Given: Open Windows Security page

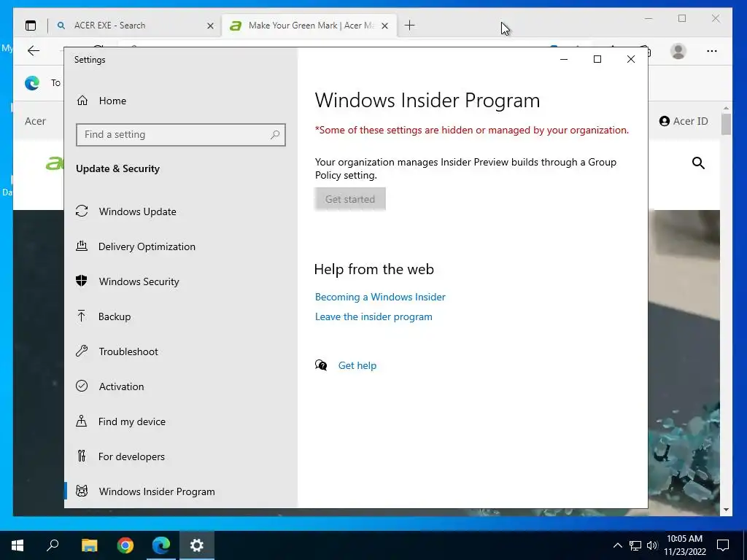Looking at the screenshot, I should tap(181, 281).
